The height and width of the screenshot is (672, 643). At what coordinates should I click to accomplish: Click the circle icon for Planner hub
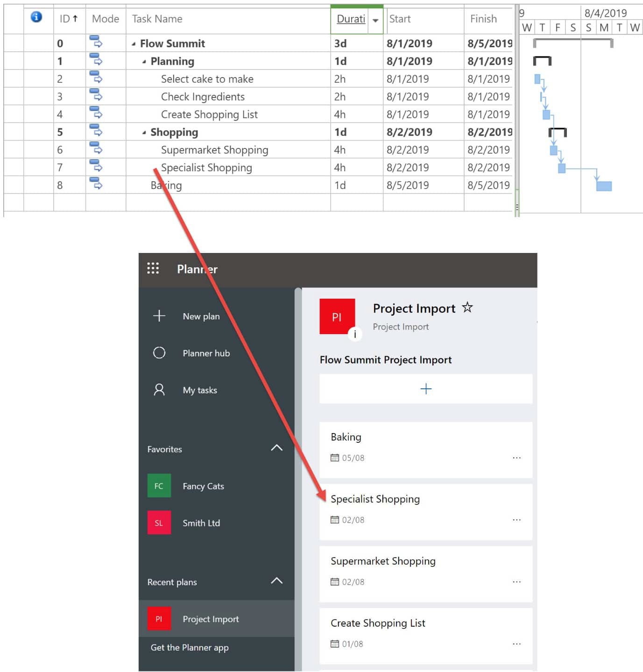click(159, 353)
